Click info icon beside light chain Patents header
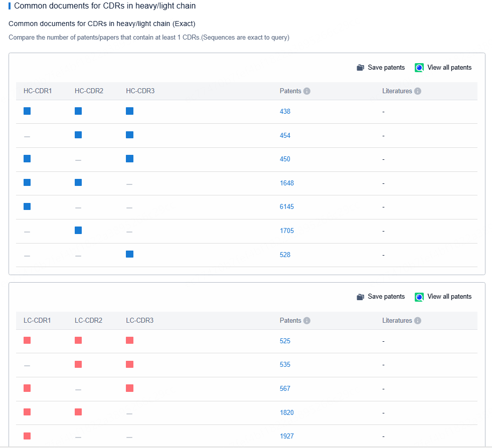 tap(307, 321)
